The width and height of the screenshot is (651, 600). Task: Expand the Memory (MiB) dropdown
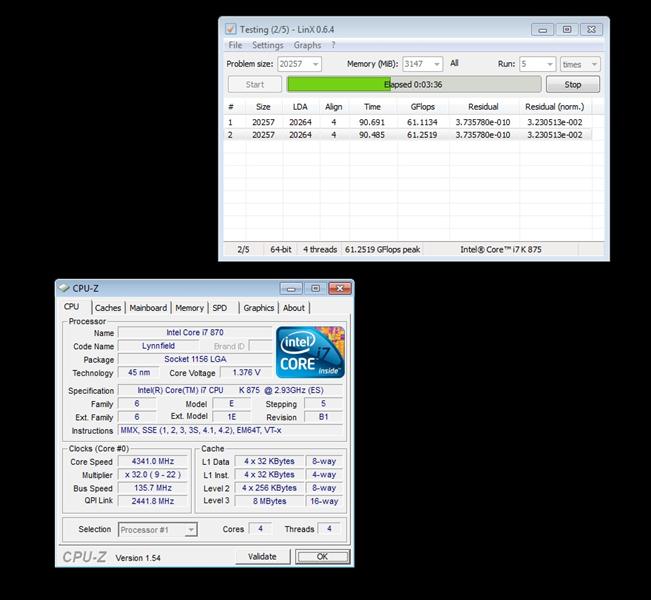pyautogui.click(x=435, y=64)
